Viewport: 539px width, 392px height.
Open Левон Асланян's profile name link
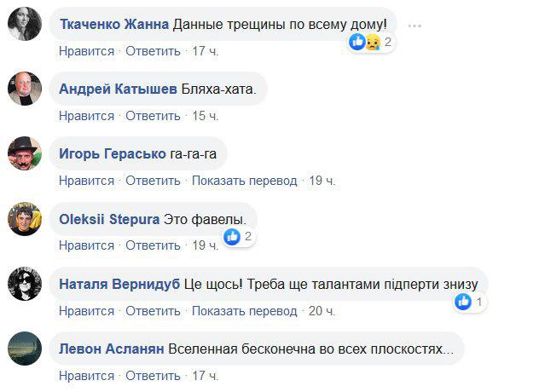[x=112, y=349]
